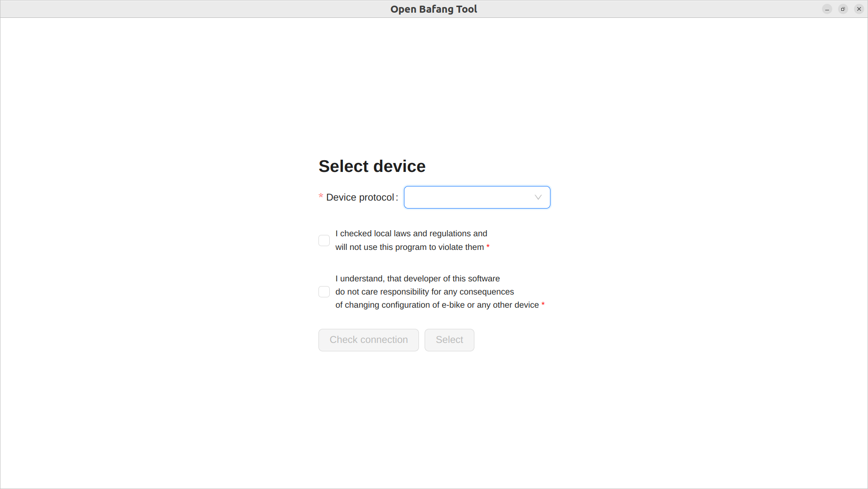Click the chevron arrow in Device protocol field
This screenshot has width=868, height=489.
538,197
